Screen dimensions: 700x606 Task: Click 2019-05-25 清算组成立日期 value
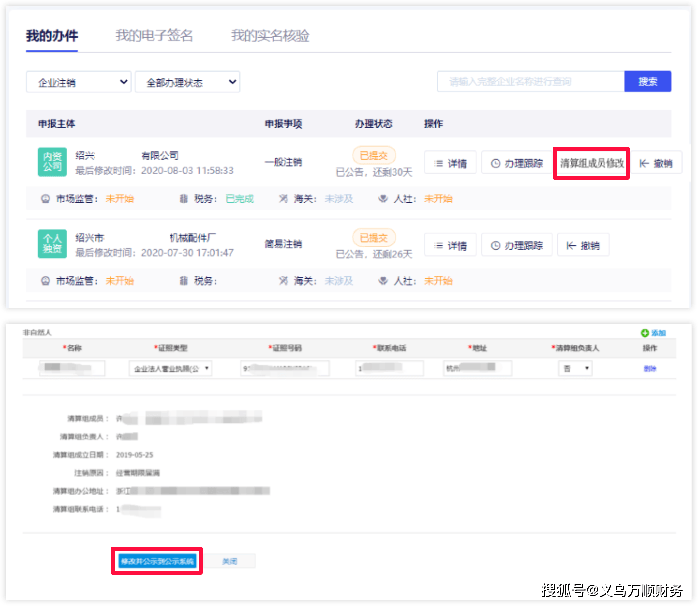click(134, 455)
